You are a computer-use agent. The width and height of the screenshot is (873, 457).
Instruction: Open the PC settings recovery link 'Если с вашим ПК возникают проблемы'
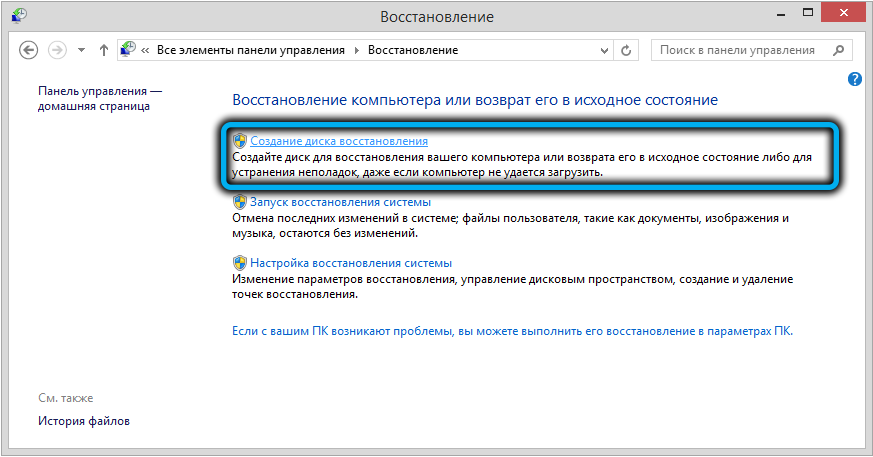[x=512, y=331]
